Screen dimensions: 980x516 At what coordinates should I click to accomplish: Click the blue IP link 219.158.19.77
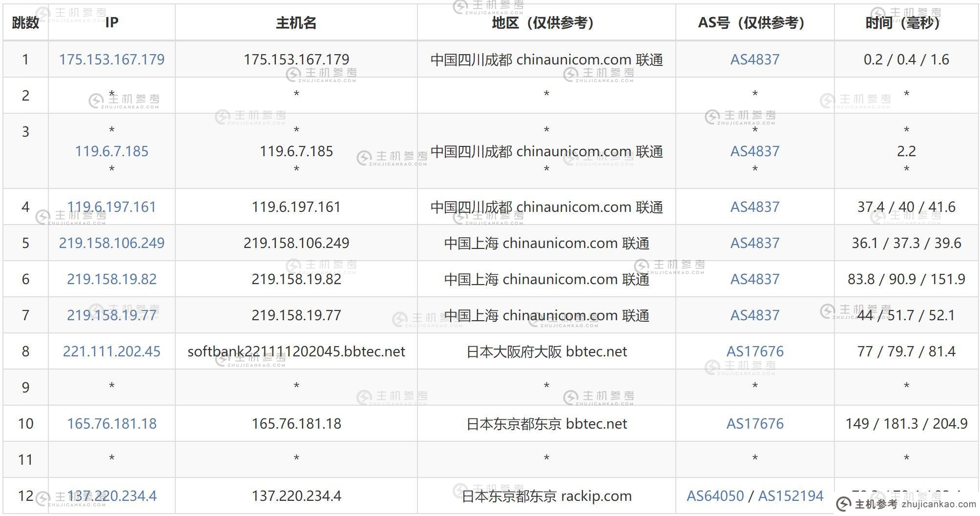(x=111, y=315)
